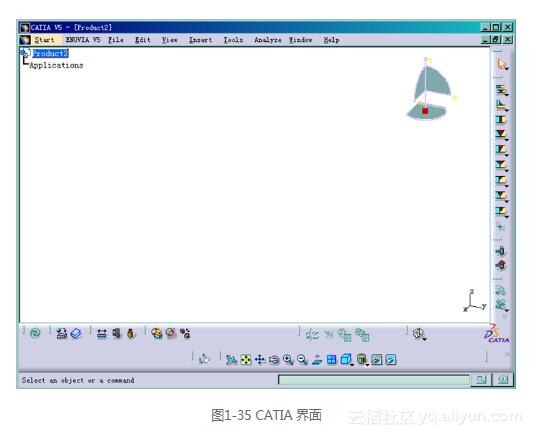The width and height of the screenshot is (533, 436).
Task: Click the blue layered sheets icon
Action: tap(76, 334)
